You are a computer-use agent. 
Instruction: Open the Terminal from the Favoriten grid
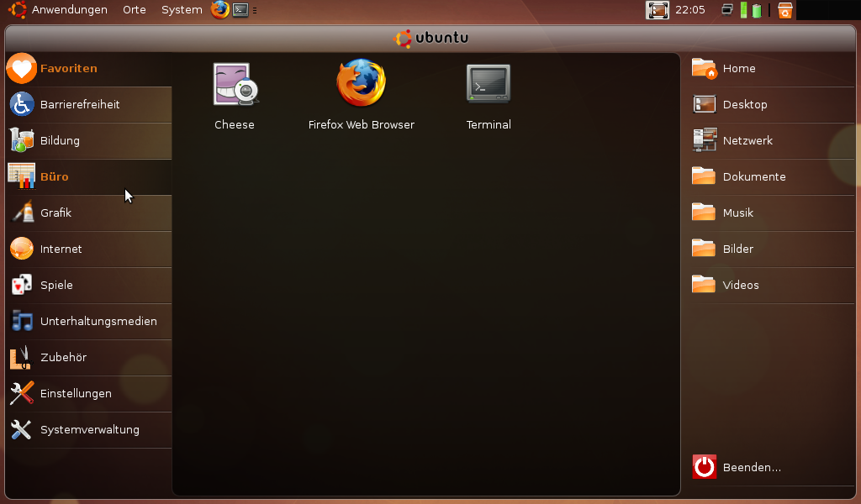click(x=489, y=96)
